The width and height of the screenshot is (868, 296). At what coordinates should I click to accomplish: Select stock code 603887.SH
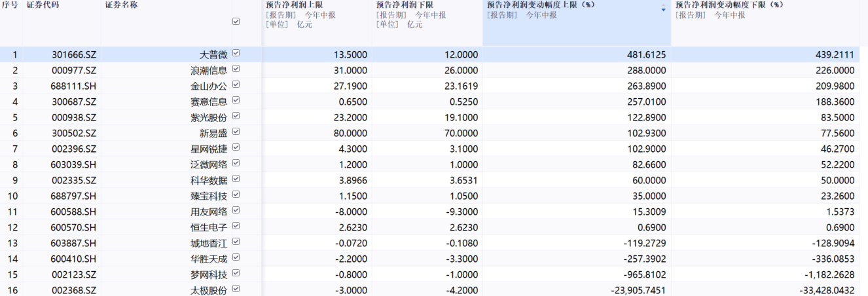73,243
